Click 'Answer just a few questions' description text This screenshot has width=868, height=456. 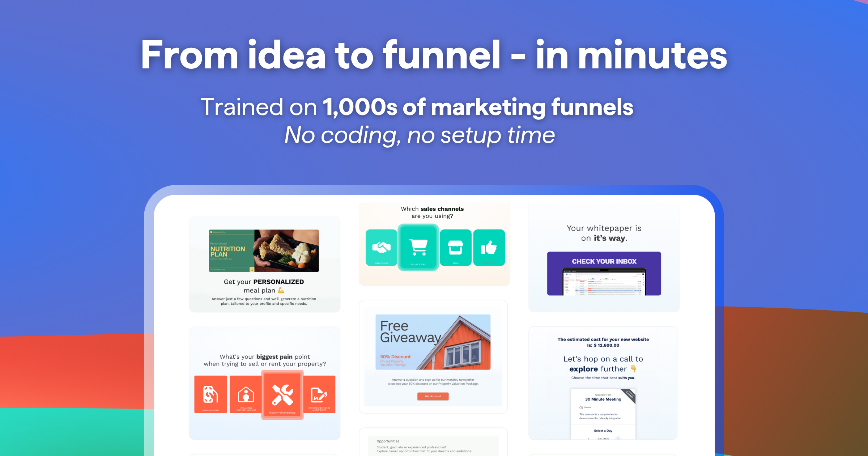coord(264,301)
